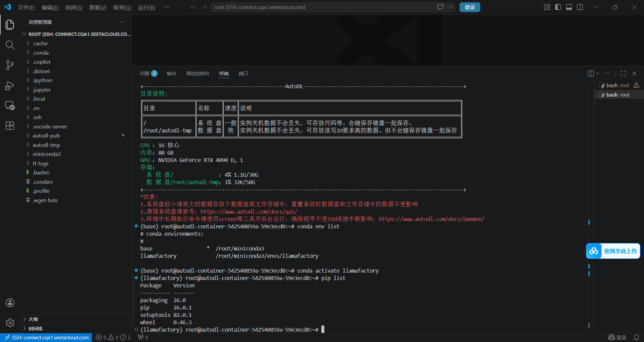This screenshot has width=644, height=342.
Task: Expand the autodl-tmp folder
Action: (76, 145)
